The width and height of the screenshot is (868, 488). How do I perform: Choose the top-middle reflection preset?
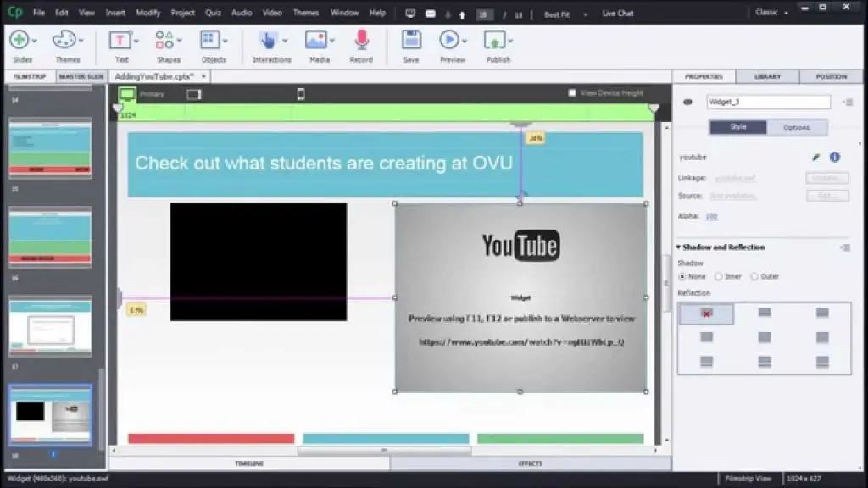765,313
